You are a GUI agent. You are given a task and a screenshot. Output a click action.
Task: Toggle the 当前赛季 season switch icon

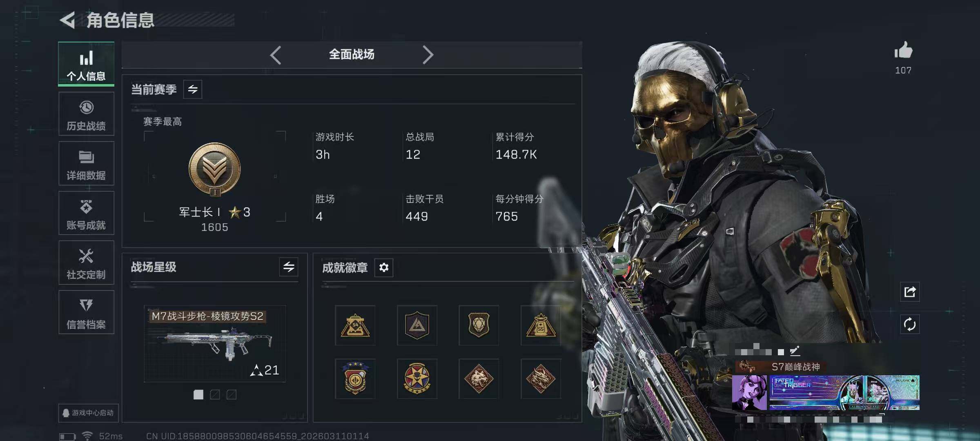(x=193, y=89)
